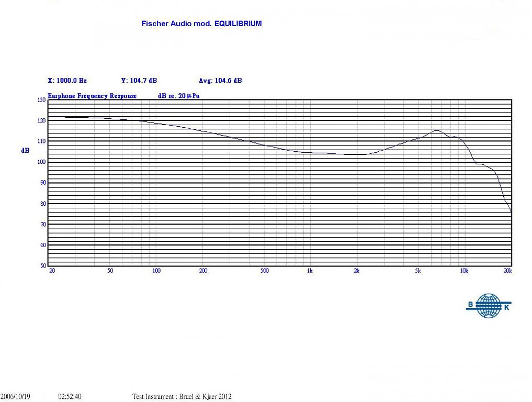Select the 'X: 1000.0 Hz' readout
Viewport: 532px width, 402px height.
click(x=67, y=81)
